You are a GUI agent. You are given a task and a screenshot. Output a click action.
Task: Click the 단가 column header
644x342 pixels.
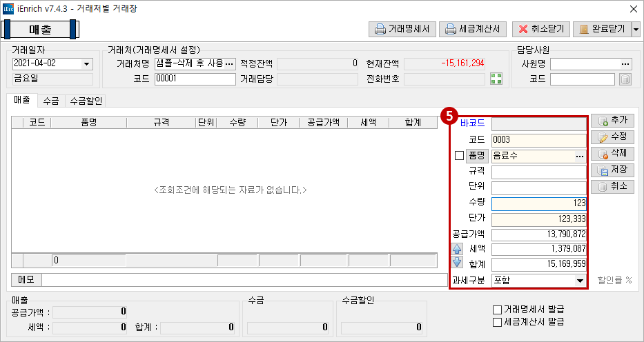pos(278,122)
